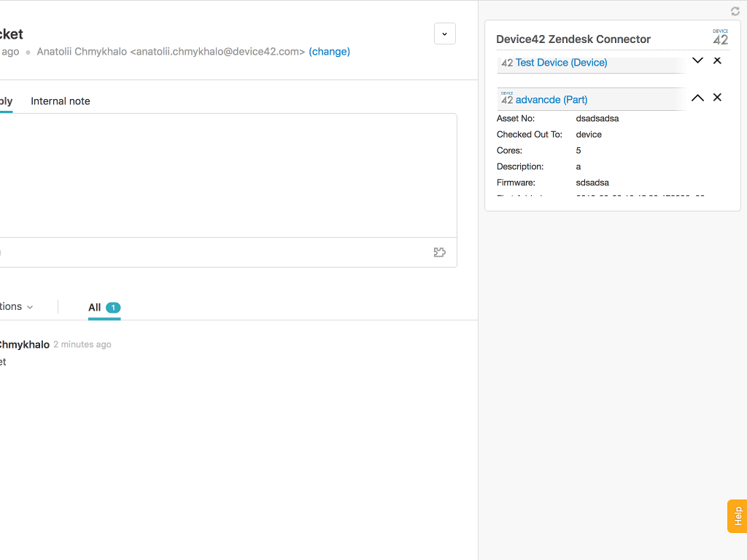Open the ticket options dropdown arrow button
This screenshot has height=560, width=747.
point(445,34)
